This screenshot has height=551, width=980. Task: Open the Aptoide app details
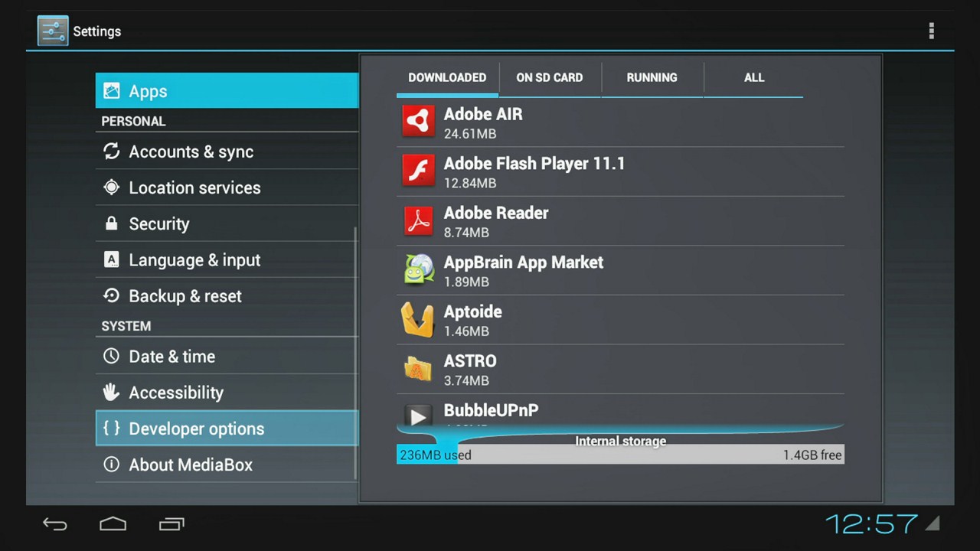click(620, 320)
